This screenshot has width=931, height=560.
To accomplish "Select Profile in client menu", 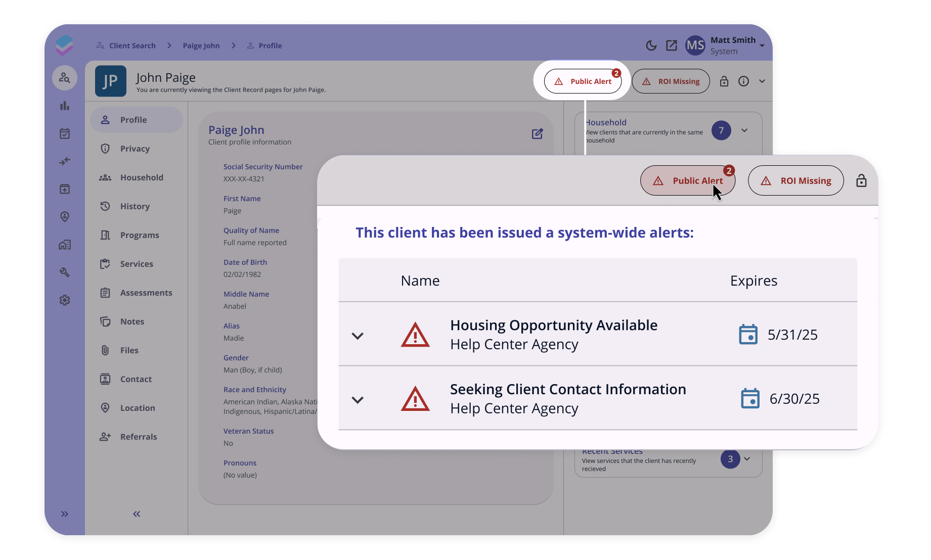I will [137, 120].
